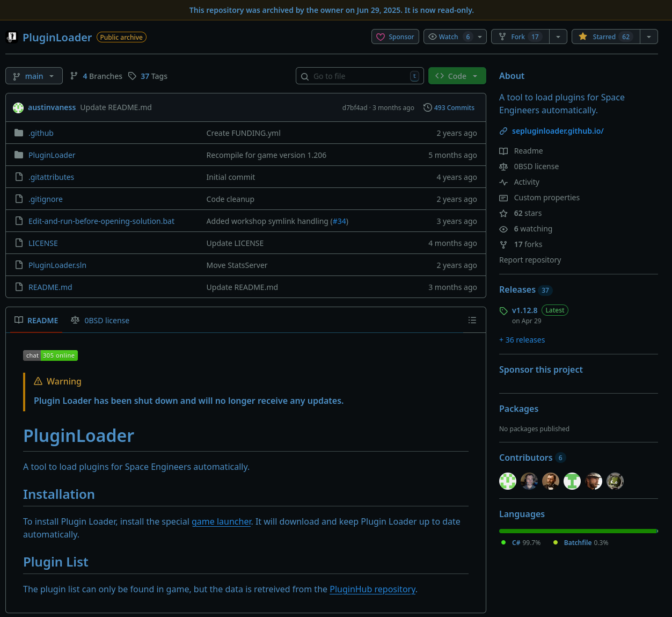The image size is (672, 617).
Task: Open the PluginHub repository link
Action: 372,589
